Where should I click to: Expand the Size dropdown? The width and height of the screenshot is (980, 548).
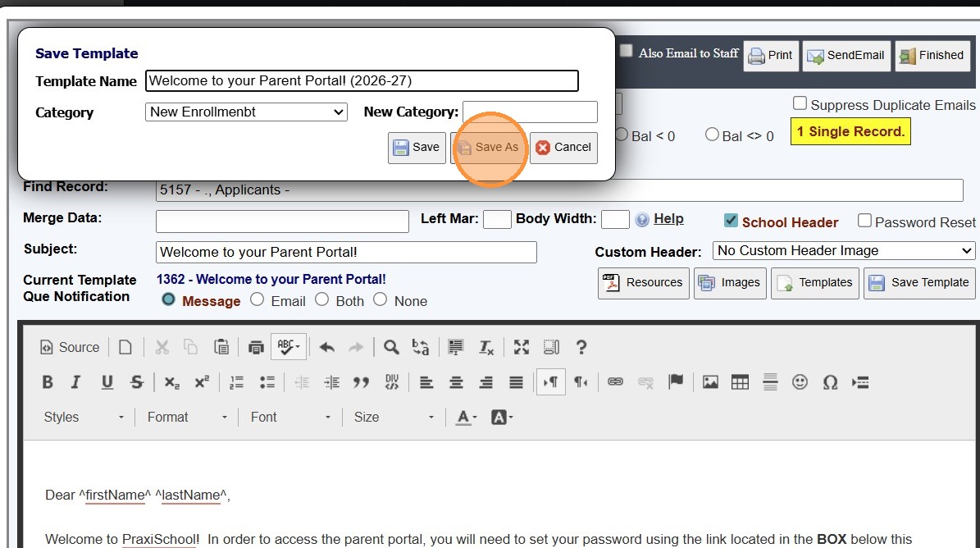[394, 417]
